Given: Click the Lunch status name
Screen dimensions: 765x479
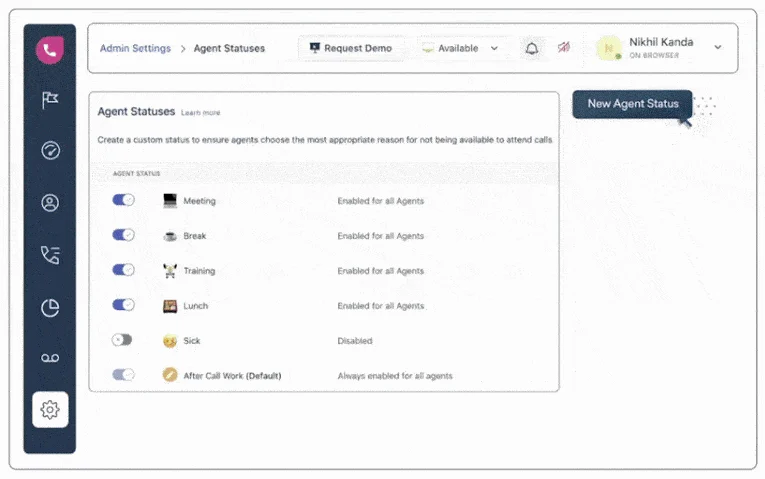Looking at the screenshot, I should pos(196,306).
